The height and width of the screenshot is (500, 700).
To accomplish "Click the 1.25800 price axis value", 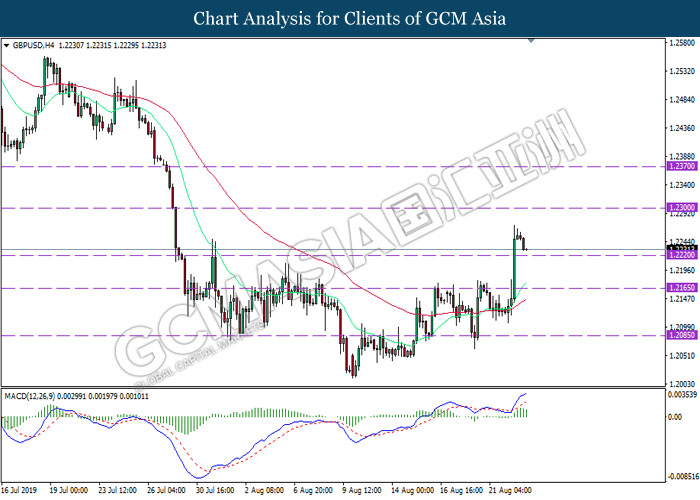I will [683, 43].
